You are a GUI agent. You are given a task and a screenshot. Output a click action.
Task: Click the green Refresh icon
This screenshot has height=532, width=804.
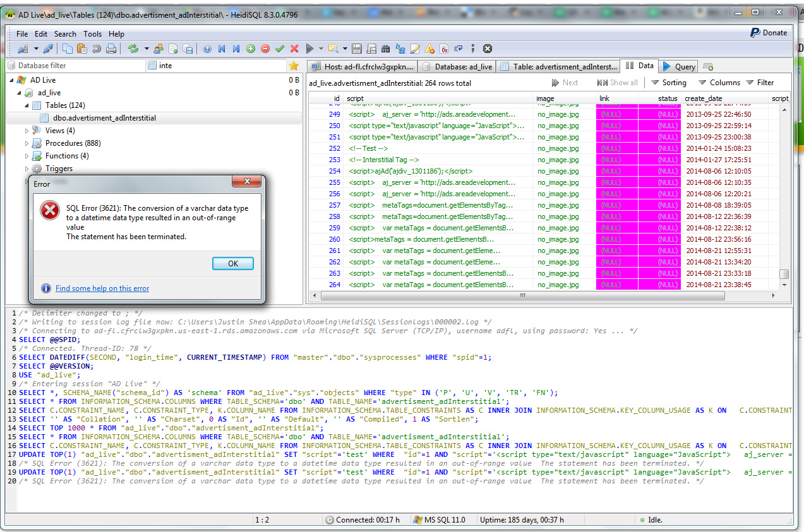pos(133,49)
